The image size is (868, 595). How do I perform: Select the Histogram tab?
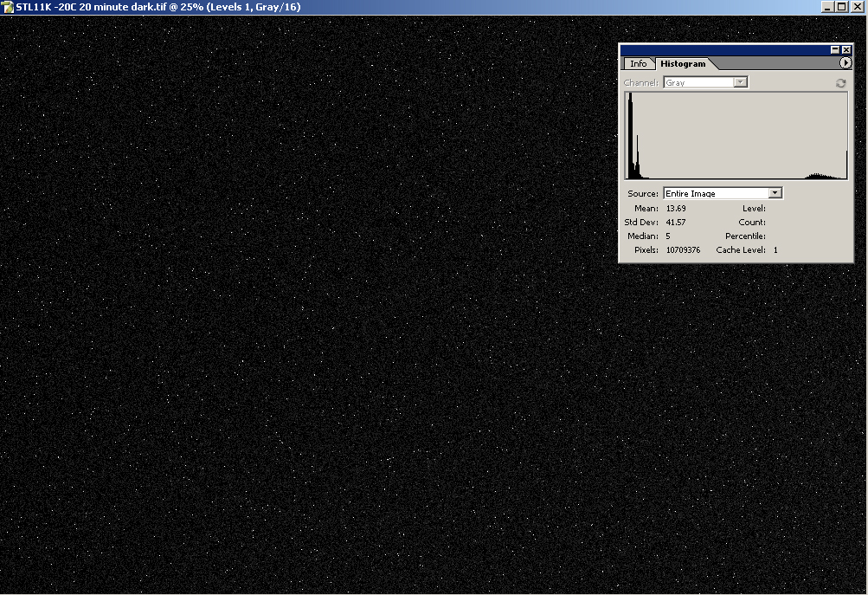[x=682, y=64]
